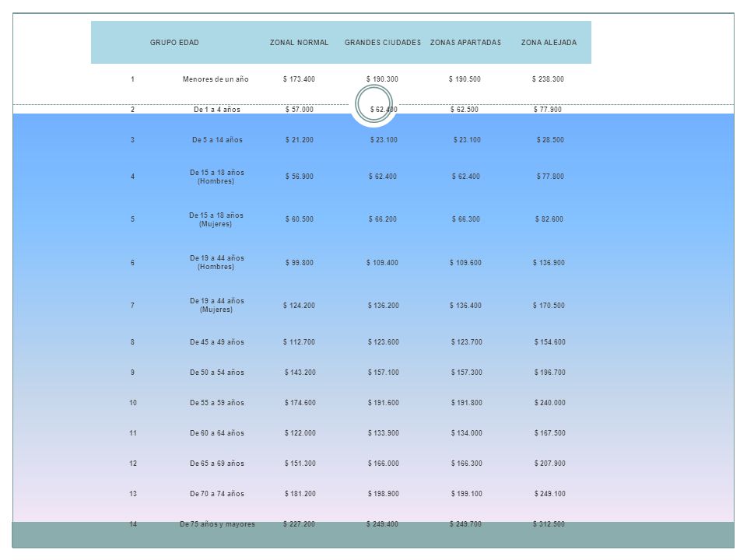Select 'De 15 a 18 años (Mujeres)' label
Image resolution: width=747 pixels, height=560 pixels.
click(x=216, y=219)
